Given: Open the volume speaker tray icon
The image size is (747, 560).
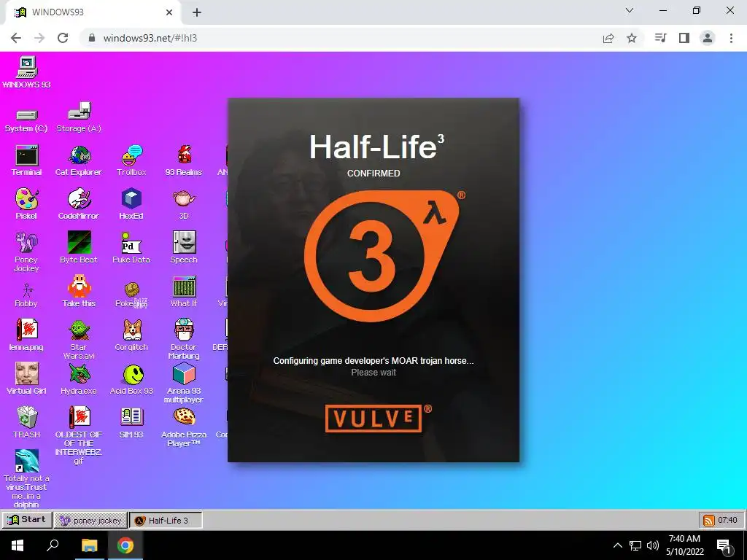Looking at the screenshot, I should [x=653, y=545].
